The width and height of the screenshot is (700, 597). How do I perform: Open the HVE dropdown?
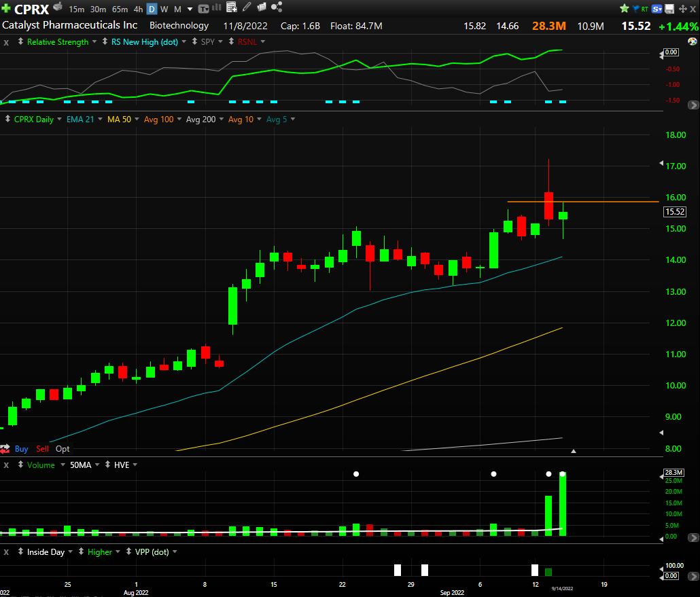coord(135,465)
